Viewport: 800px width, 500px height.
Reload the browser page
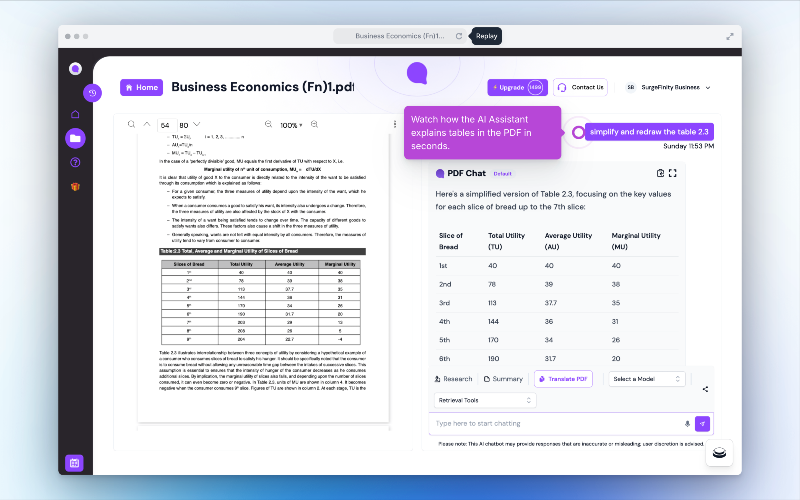[x=459, y=36]
